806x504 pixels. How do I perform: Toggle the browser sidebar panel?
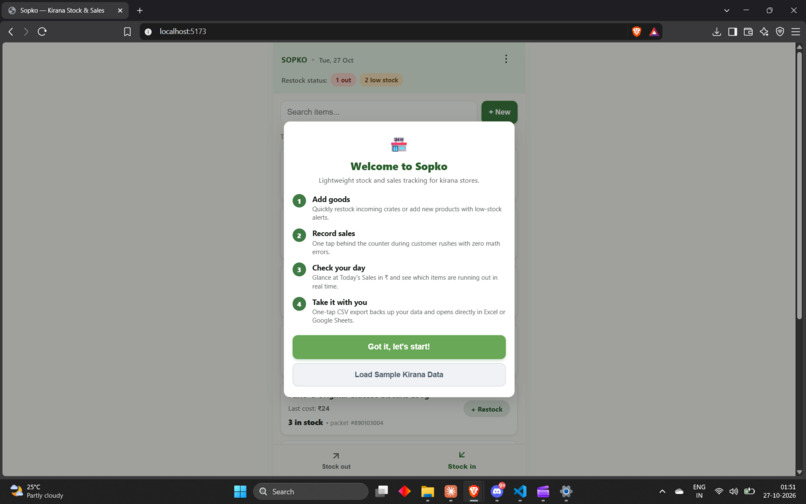click(732, 31)
